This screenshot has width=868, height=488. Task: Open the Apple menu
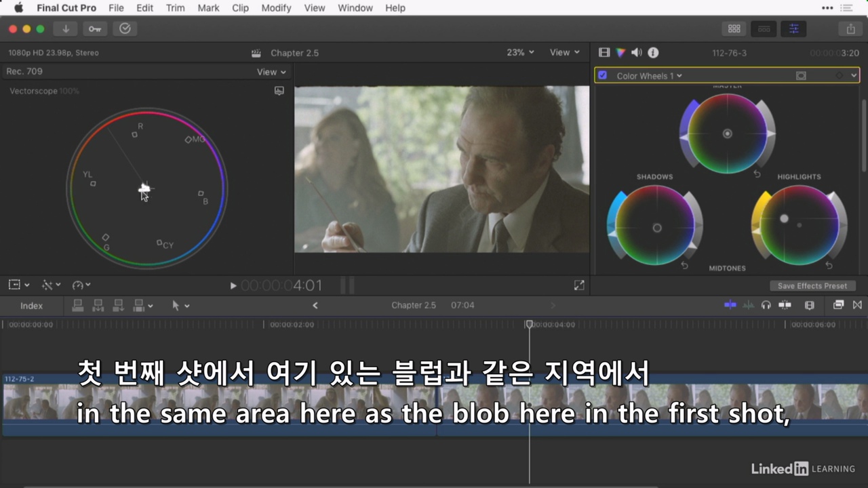click(x=18, y=8)
